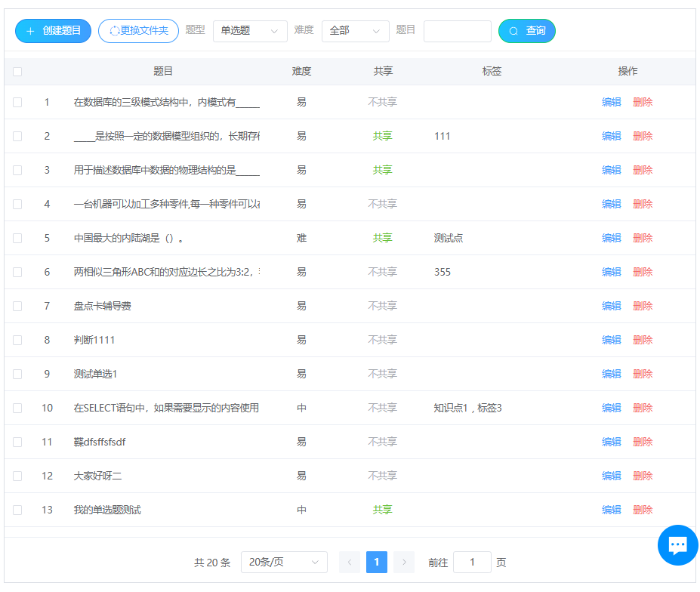700x592 pixels.
Task: Click the magnifier icon on 查询 button
Action: tap(513, 31)
